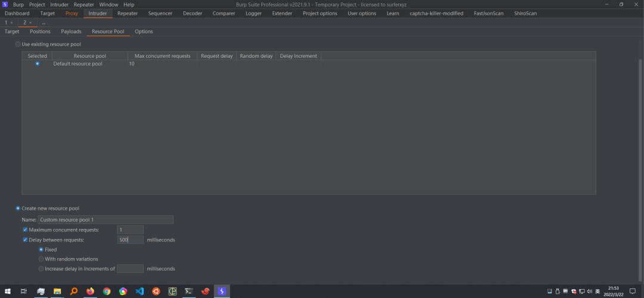
Task: Open the Burp menu
Action: [x=18, y=5]
